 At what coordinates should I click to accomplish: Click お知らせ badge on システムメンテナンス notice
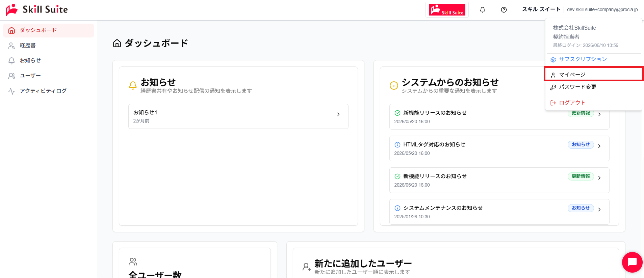pyautogui.click(x=581, y=208)
